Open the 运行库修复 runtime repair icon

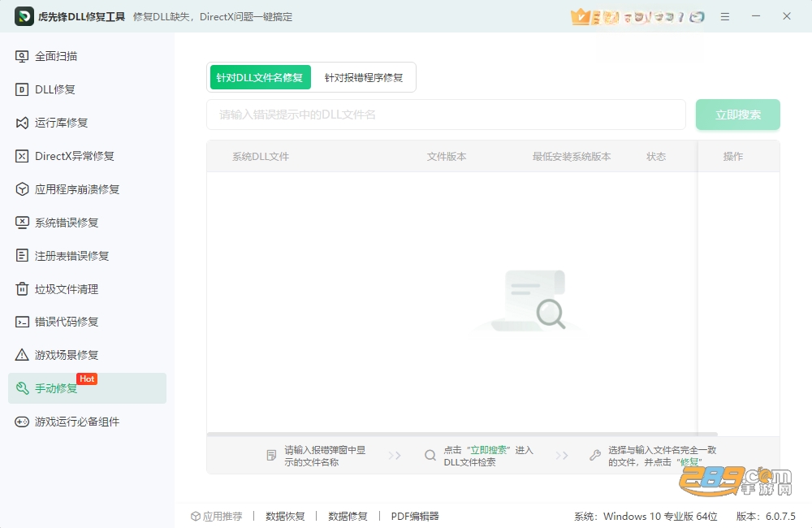(x=22, y=123)
